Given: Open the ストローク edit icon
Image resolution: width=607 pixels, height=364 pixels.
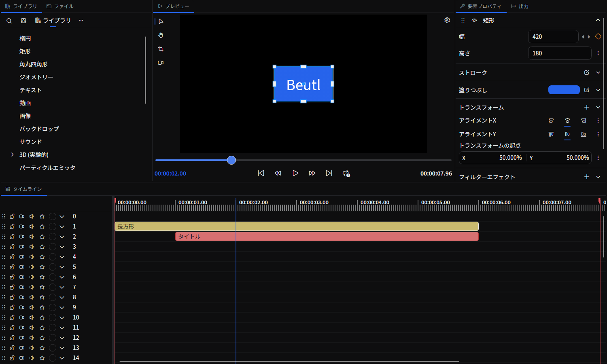Looking at the screenshot, I should [587, 72].
